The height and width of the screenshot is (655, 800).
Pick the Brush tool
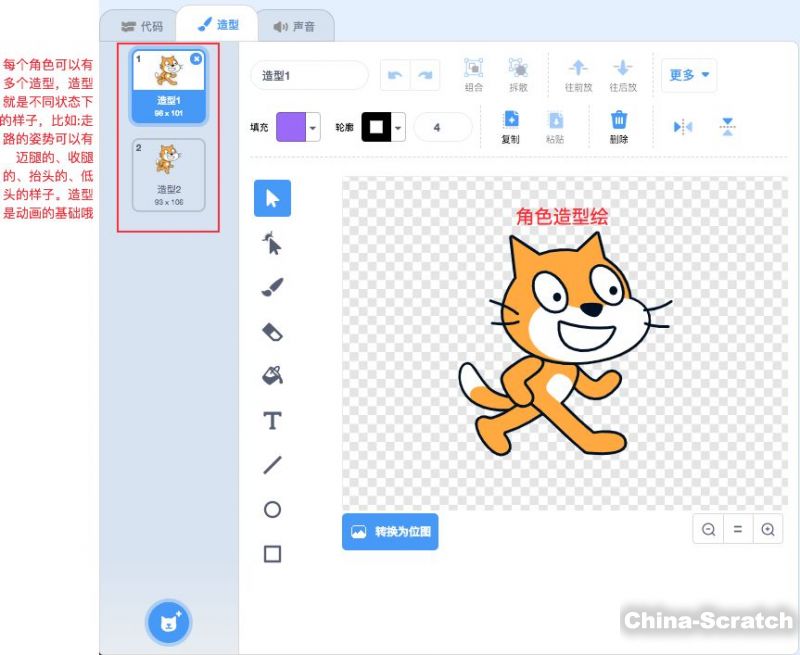tap(272, 287)
